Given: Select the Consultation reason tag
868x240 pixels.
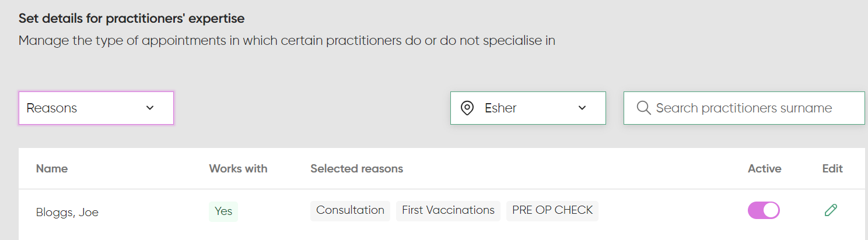Looking at the screenshot, I should [350, 210].
